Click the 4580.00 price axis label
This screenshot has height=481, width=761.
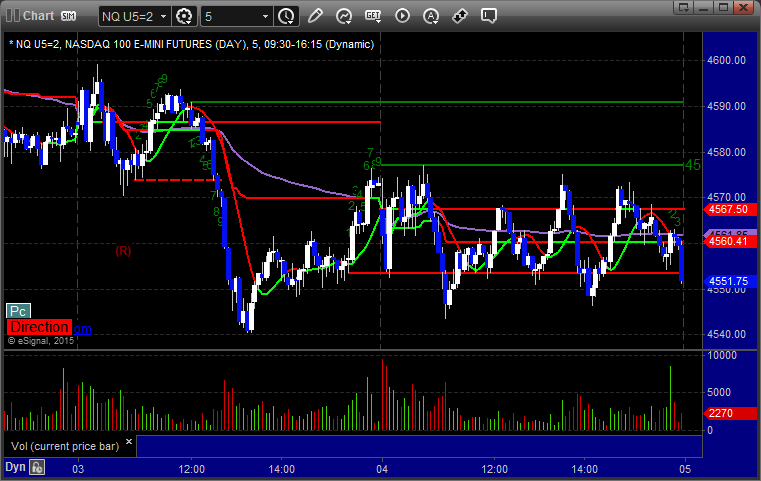tap(727, 152)
